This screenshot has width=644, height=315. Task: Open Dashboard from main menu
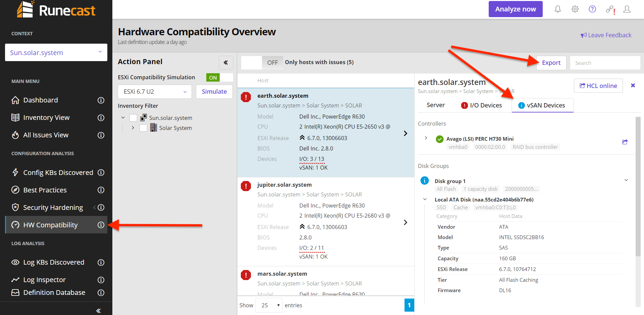[x=41, y=100]
